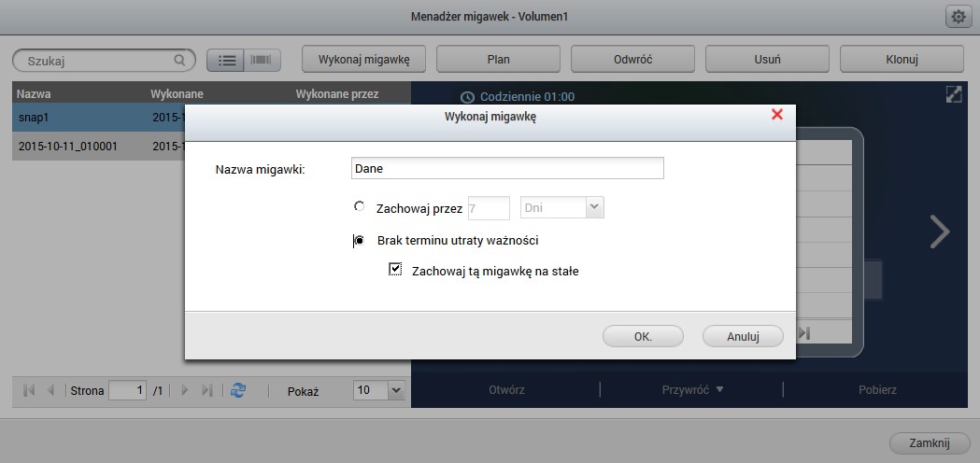Click the search magnifier icon

coord(179,60)
